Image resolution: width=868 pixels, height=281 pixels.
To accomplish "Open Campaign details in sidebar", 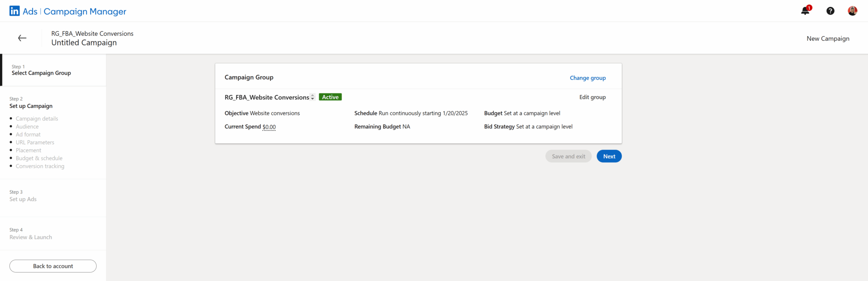I will pos(37,119).
